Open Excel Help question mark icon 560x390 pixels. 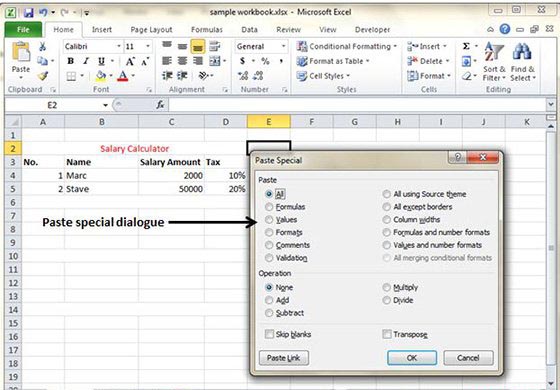point(505,29)
